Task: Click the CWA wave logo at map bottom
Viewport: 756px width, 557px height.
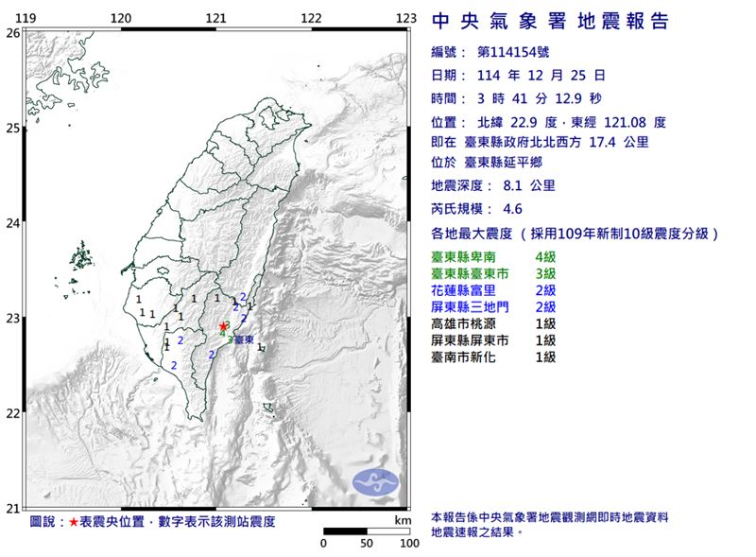Action: click(376, 480)
